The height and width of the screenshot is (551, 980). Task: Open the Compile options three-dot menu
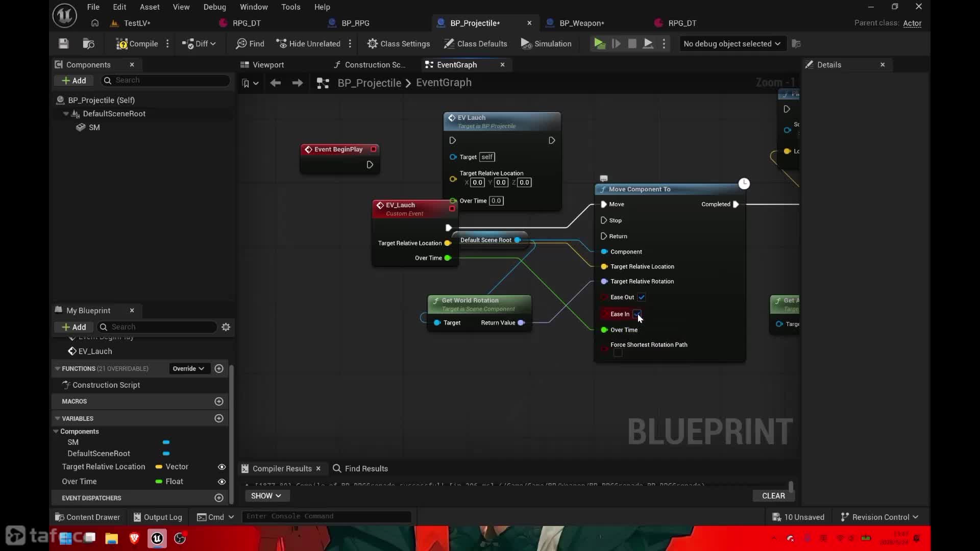(x=167, y=44)
